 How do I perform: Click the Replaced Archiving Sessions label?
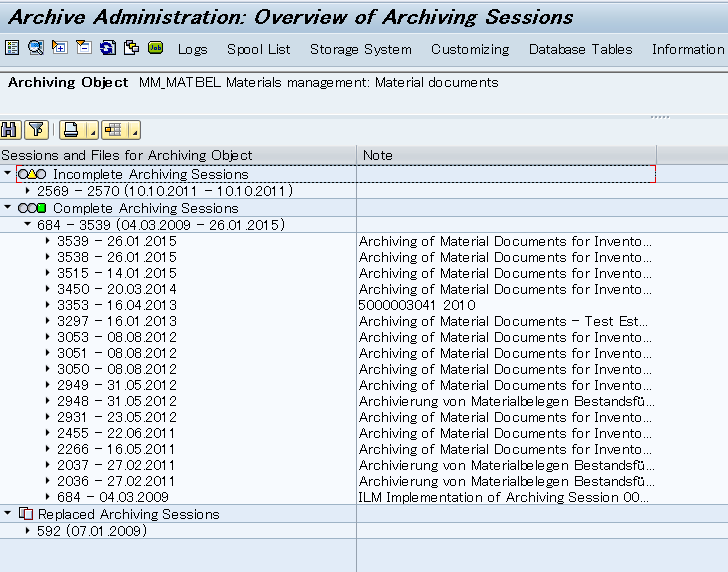point(129,514)
